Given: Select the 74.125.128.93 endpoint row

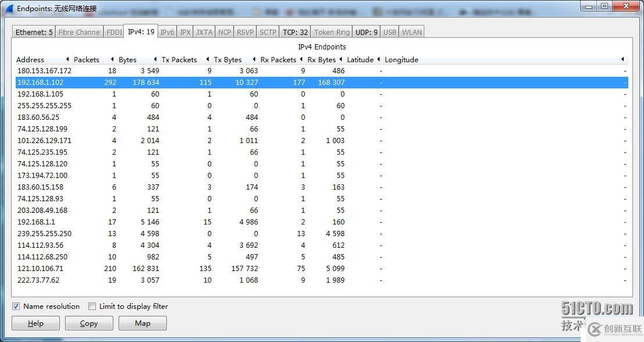Looking at the screenshot, I should 321,198.
